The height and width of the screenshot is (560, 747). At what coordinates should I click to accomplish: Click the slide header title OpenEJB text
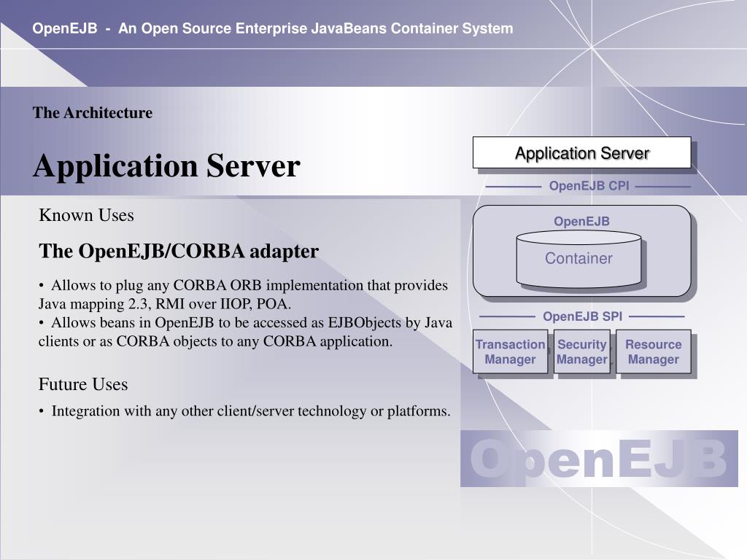point(273,28)
